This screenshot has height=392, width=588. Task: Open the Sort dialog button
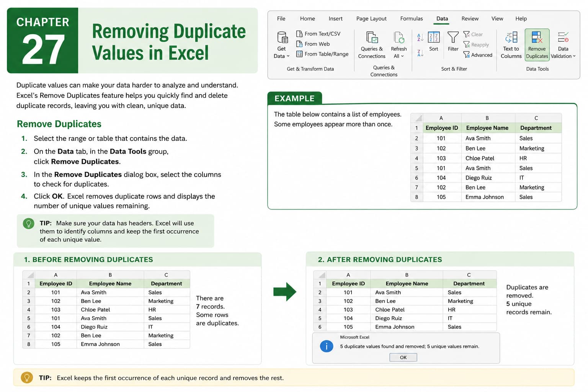pos(433,41)
